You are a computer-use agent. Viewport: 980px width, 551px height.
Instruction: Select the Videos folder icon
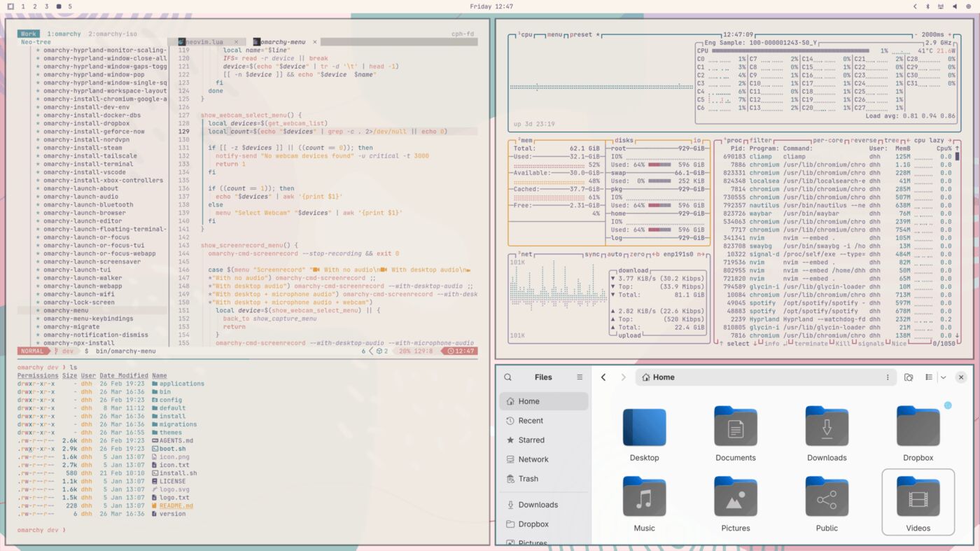(x=918, y=496)
